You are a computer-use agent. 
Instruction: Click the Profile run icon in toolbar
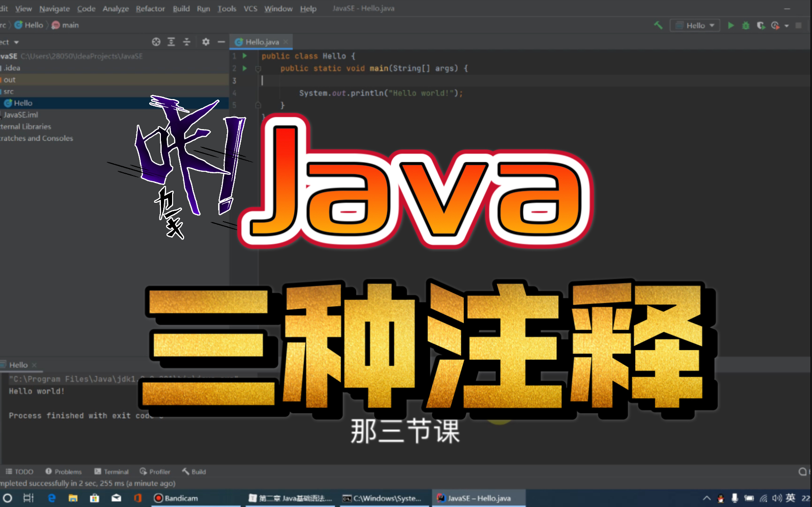pos(775,25)
